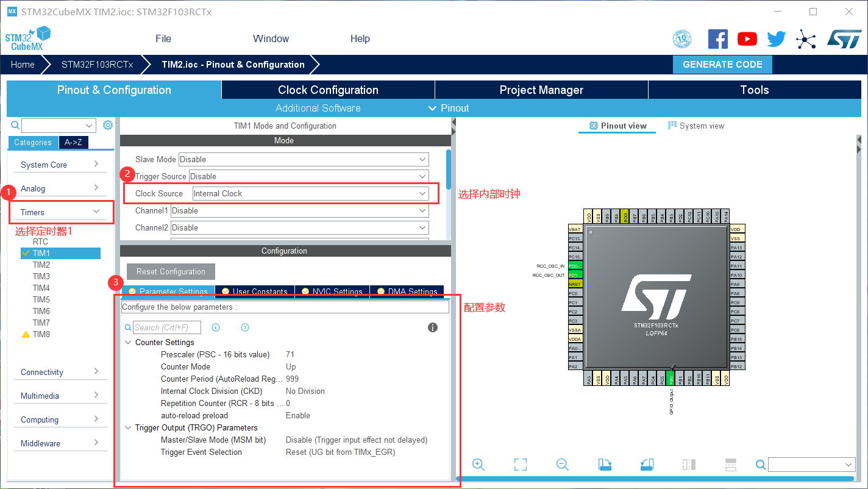This screenshot has height=489, width=868.
Task: Open the Help menu
Action: pyautogui.click(x=360, y=38)
